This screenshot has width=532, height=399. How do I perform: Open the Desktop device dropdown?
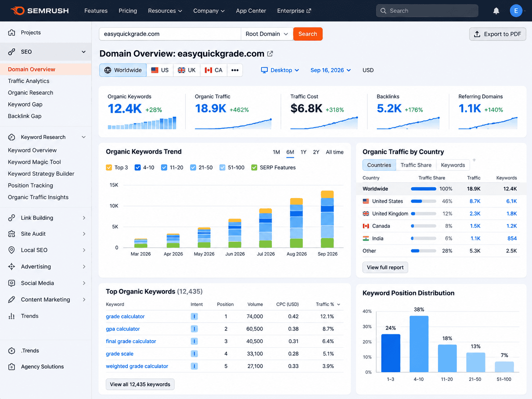(280, 70)
